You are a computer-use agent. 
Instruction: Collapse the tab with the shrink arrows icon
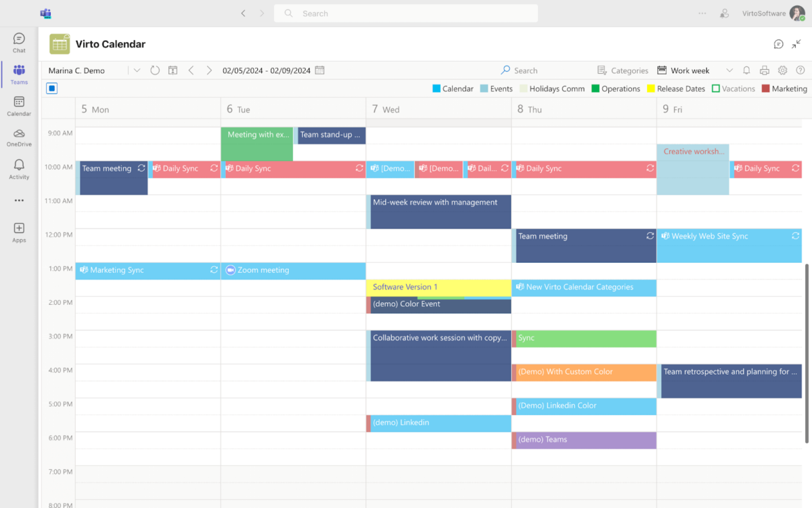[x=796, y=44]
